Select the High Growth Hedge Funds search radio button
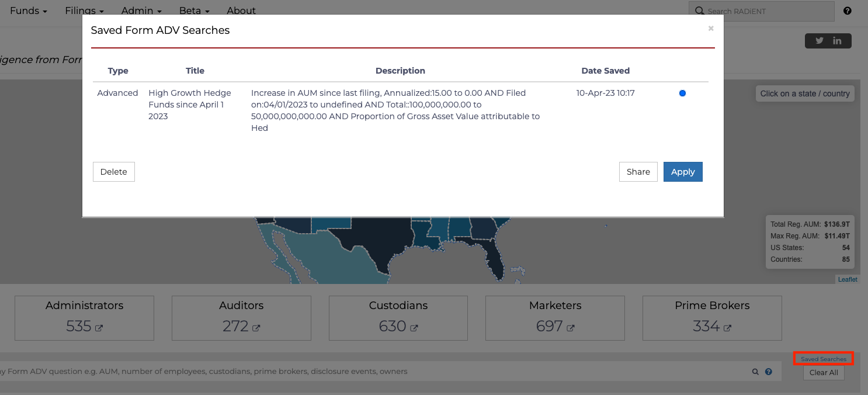Screen dimensions: 868x395 682,93
